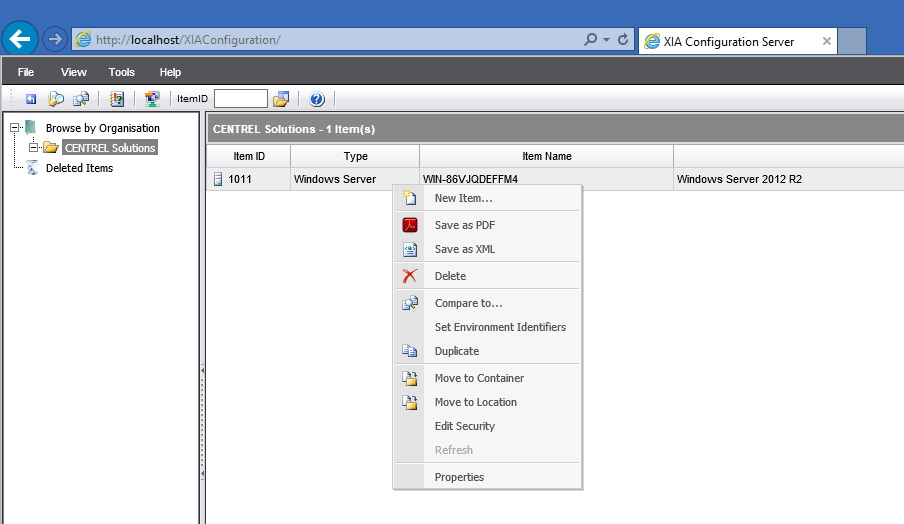Sort by the Item ID column header
The image size is (904, 524).
point(249,156)
